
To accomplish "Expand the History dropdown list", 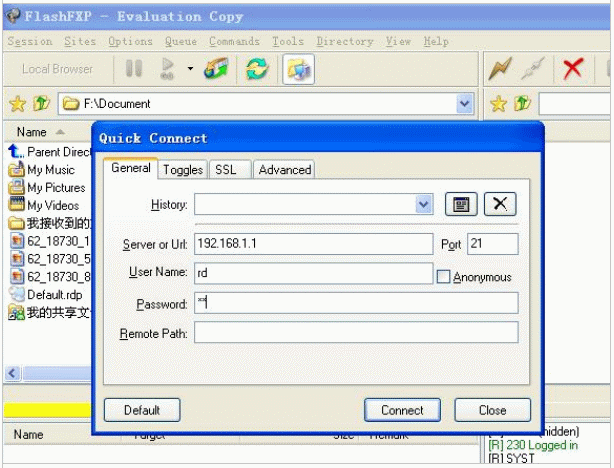I will [424, 204].
